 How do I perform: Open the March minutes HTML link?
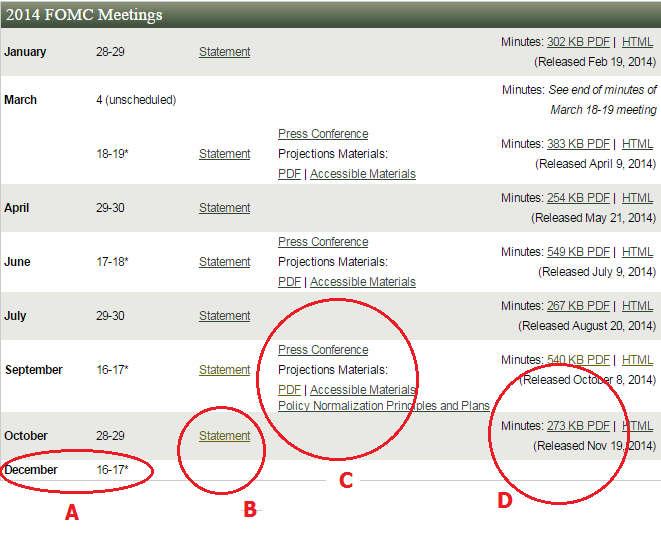pos(637,144)
